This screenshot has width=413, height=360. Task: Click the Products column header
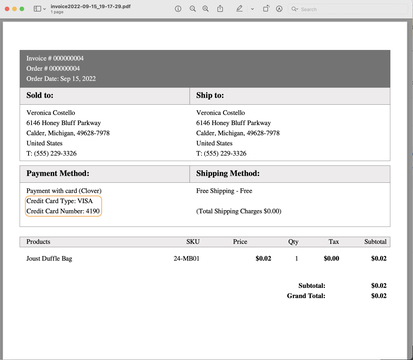(38, 242)
